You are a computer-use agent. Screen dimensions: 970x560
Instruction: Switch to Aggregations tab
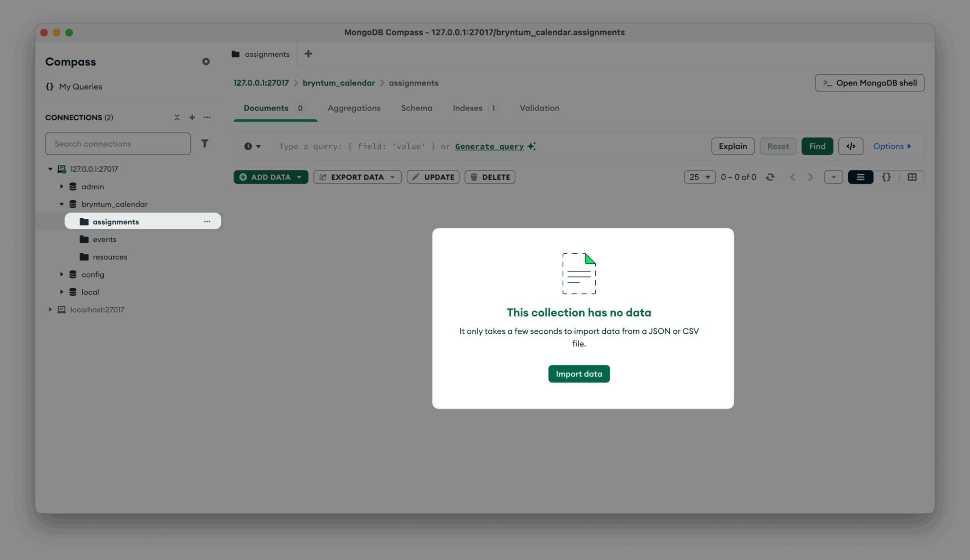(354, 108)
